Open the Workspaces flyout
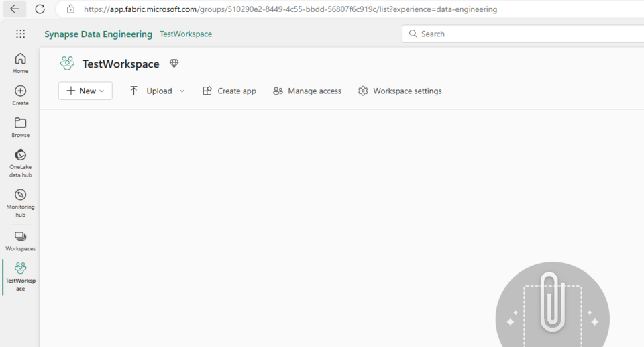644x347 pixels. coord(20,242)
